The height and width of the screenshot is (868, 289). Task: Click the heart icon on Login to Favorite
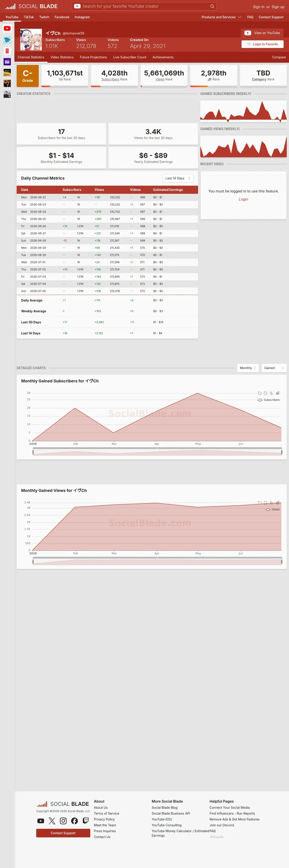[x=249, y=44]
